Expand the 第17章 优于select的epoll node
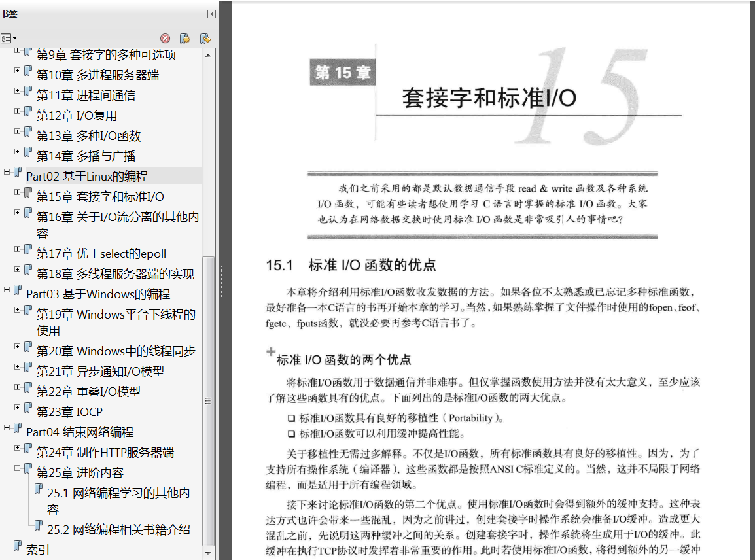Viewport: 755px width, 560px height. coord(17,249)
